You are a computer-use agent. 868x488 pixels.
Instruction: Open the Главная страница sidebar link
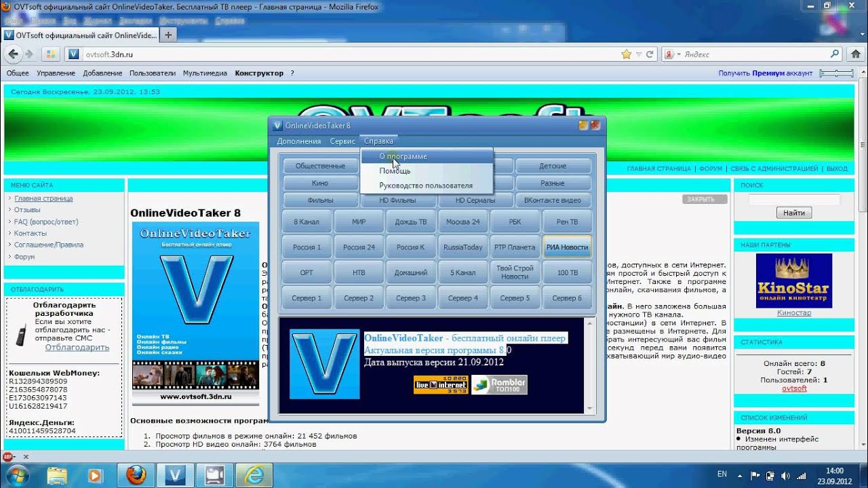(43, 199)
